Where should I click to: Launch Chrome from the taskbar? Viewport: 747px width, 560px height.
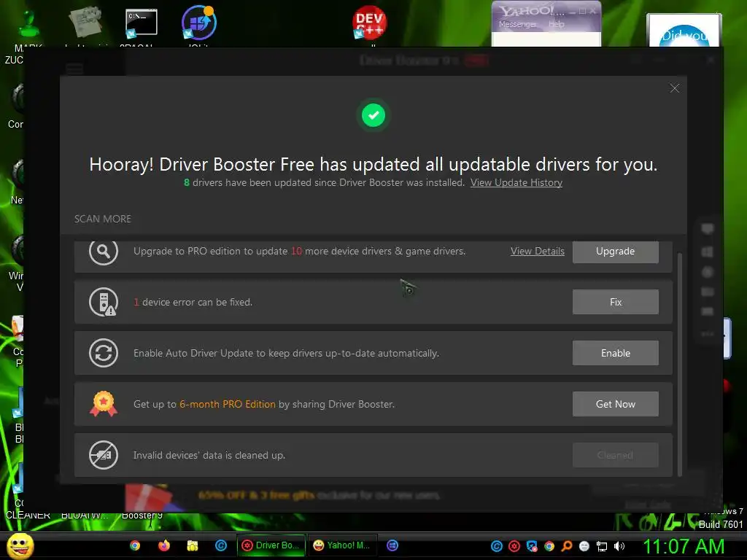(x=135, y=545)
